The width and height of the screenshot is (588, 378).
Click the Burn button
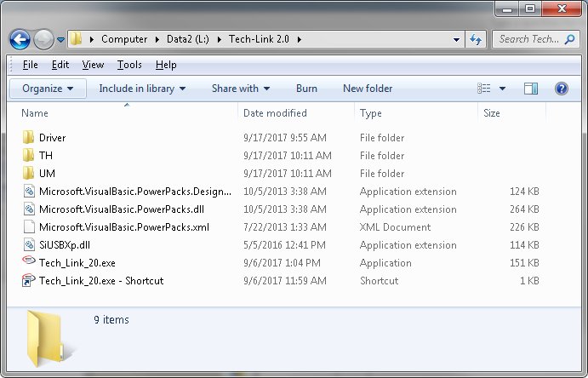point(306,89)
